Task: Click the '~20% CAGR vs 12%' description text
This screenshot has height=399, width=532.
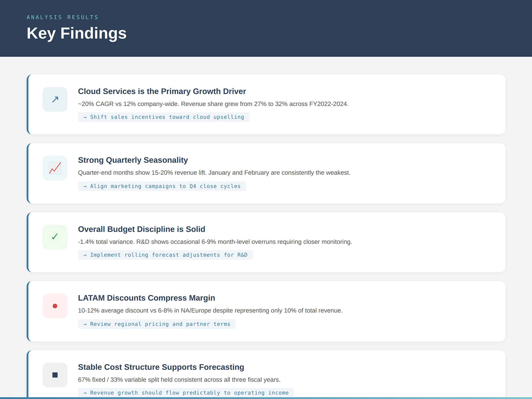Action: 213,104
